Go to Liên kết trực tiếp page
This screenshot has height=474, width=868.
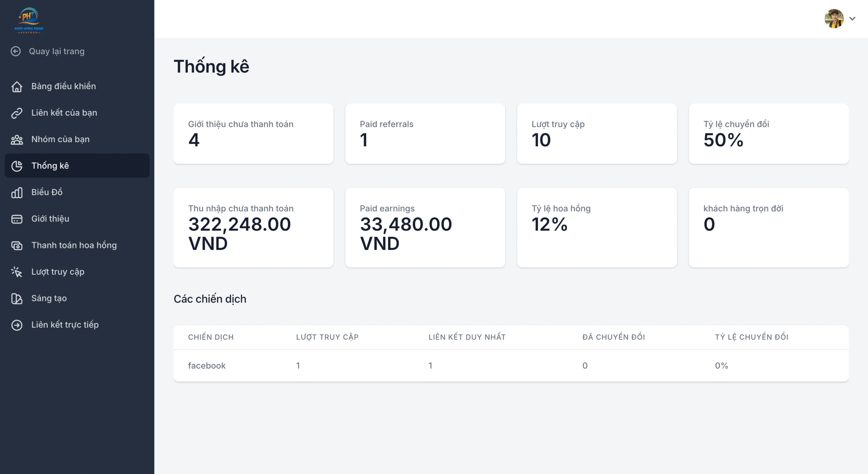click(x=65, y=325)
